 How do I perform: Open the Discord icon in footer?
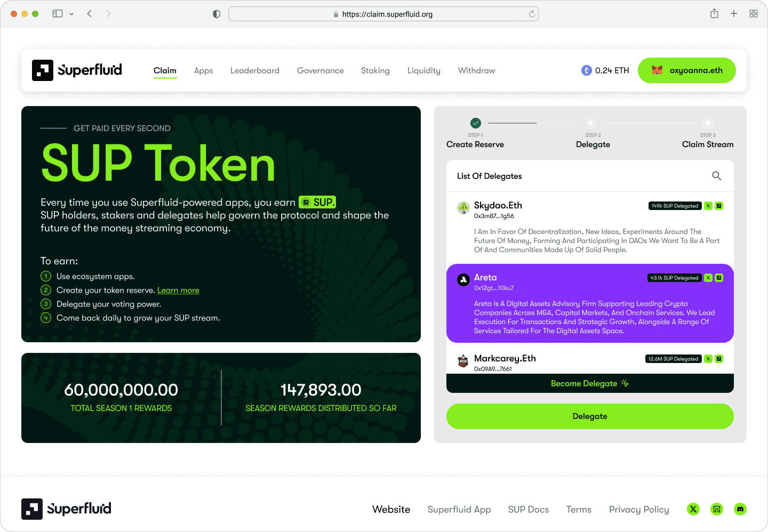pos(740,509)
